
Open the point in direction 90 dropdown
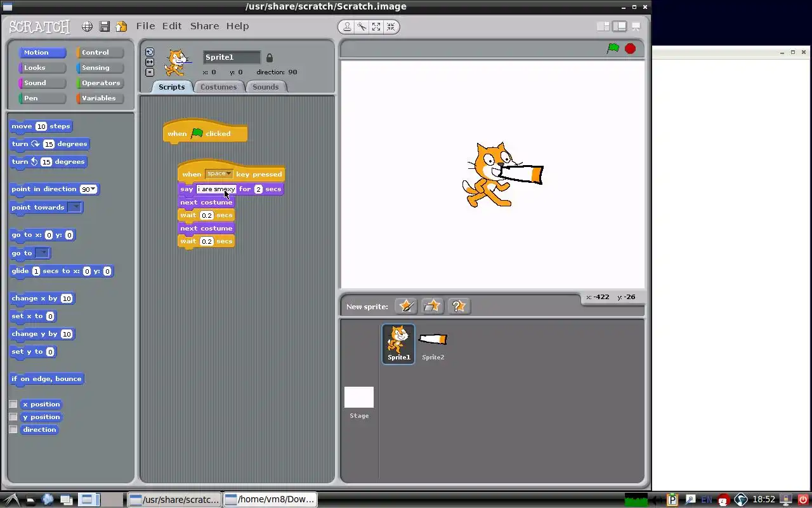tap(94, 189)
